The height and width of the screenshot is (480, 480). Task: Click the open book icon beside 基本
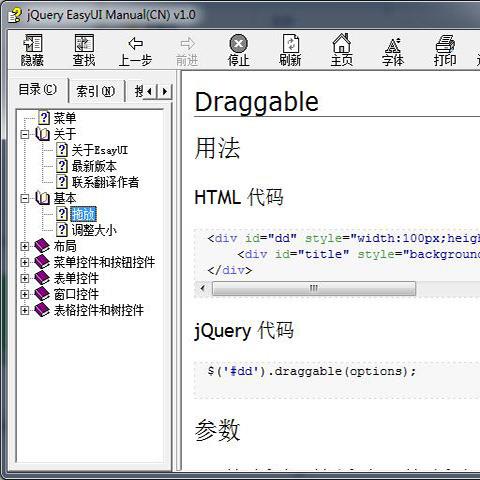coord(42,198)
